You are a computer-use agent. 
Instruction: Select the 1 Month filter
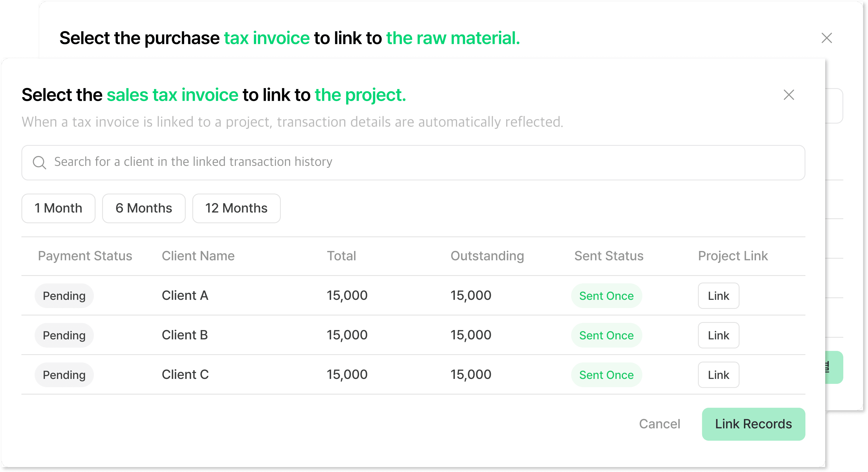tap(58, 208)
